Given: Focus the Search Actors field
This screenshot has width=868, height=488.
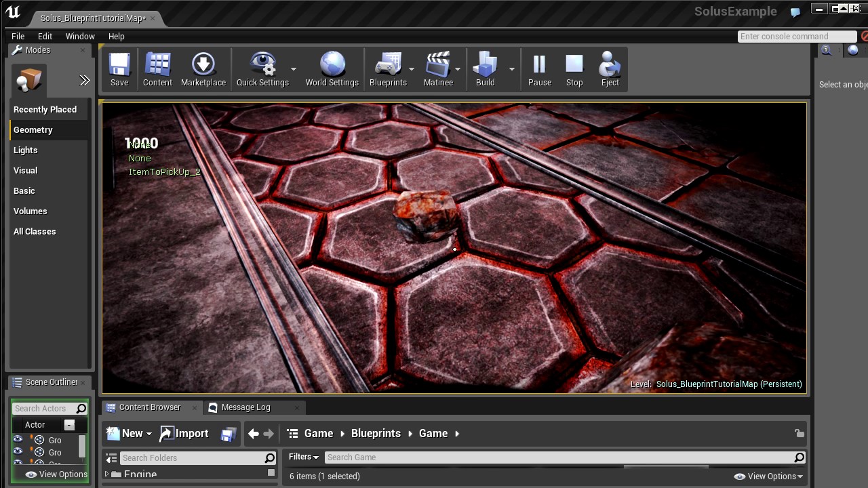Looking at the screenshot, I should [x=50, y=409].
